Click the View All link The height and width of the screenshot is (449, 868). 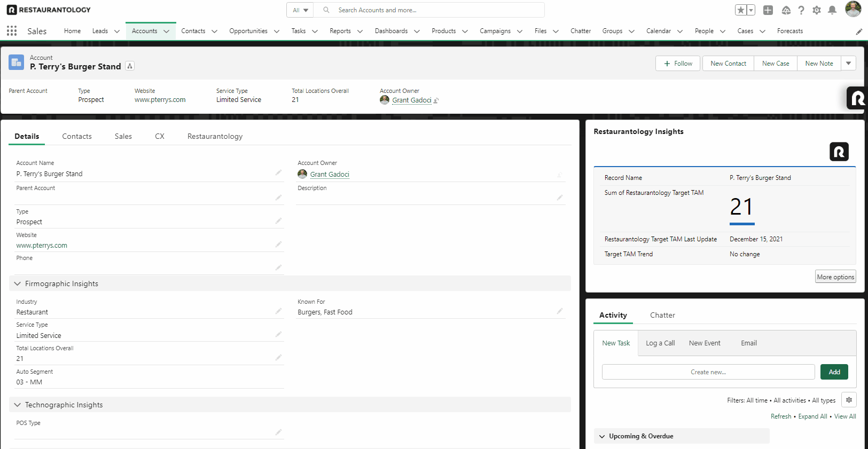845,416
